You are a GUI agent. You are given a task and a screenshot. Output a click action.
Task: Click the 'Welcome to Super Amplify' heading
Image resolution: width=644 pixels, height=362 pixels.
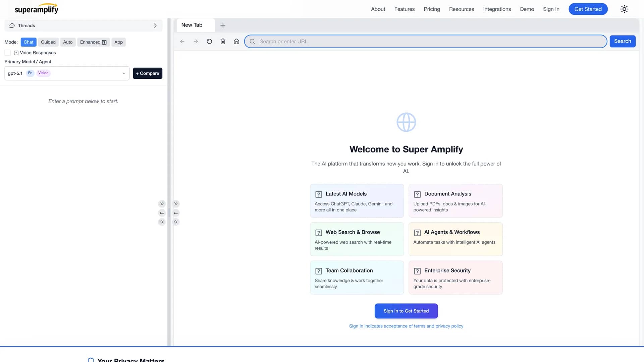tap(406, 149)
